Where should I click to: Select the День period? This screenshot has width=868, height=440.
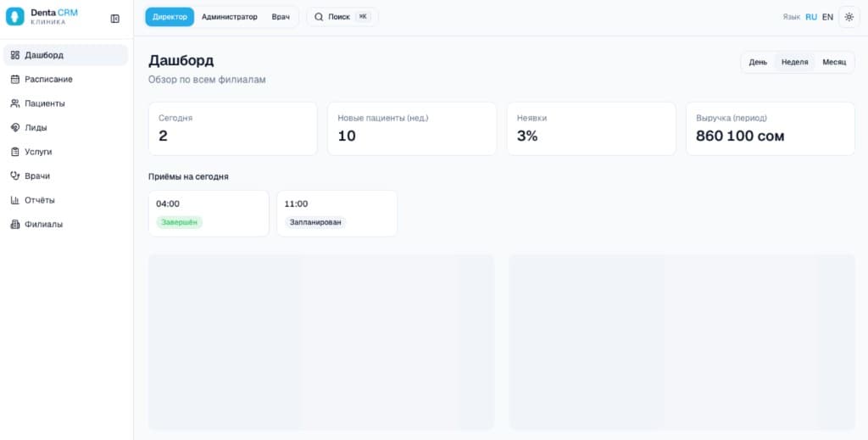[759, 62]
